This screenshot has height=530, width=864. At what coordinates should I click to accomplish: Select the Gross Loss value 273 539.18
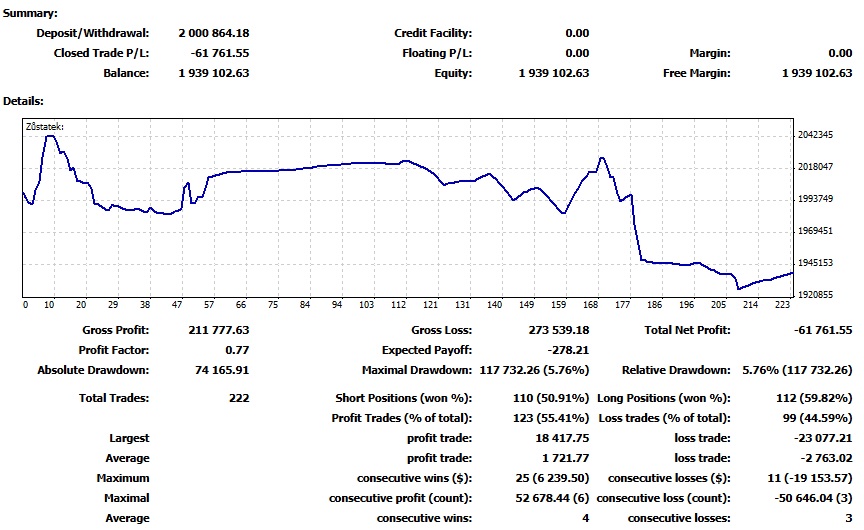point(559,331)
